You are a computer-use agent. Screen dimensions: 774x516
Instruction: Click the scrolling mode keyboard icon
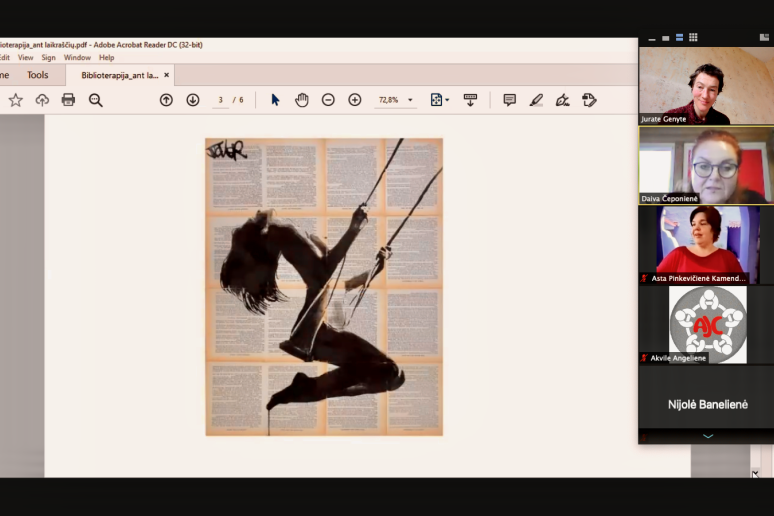[x=470, y=100]
